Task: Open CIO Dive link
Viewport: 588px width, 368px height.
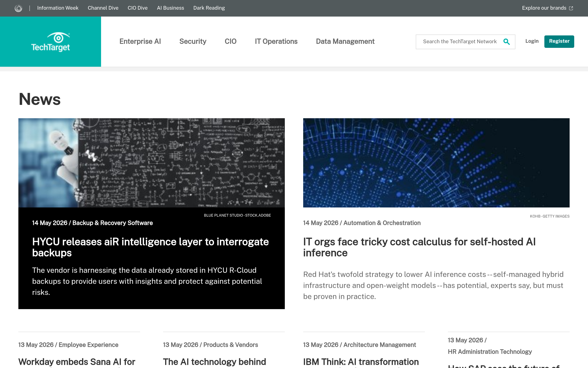Action: pyautogui.click(x=138, y=8)
